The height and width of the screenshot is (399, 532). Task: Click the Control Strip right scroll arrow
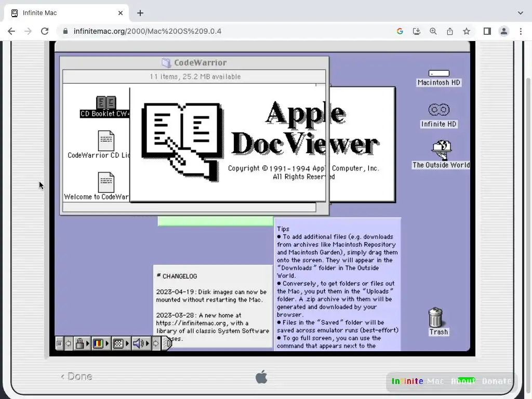click(x=155, y=344)
